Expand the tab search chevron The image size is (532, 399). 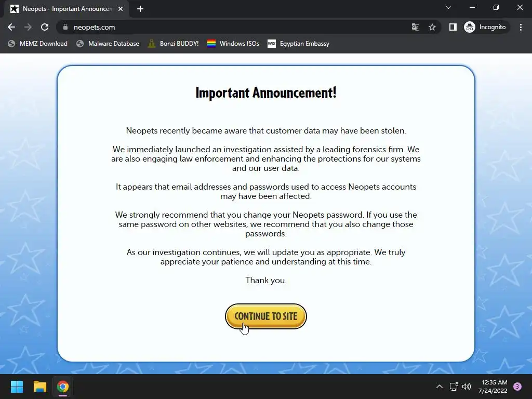coord(448,7)
